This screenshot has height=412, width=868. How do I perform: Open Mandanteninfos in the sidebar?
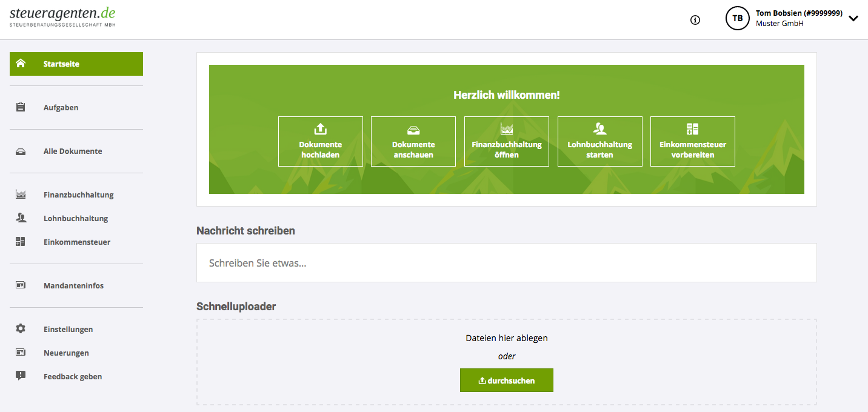click(x=73, y=285)
